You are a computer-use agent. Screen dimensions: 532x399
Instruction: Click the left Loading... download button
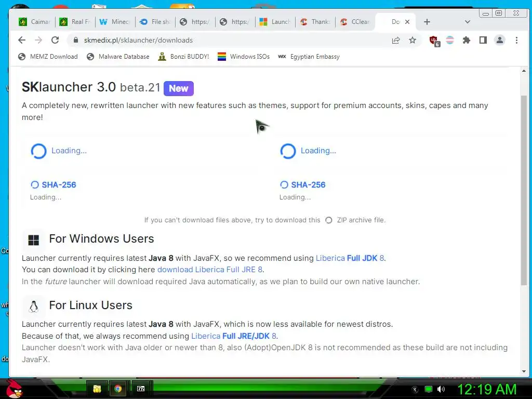coord(59,151)
